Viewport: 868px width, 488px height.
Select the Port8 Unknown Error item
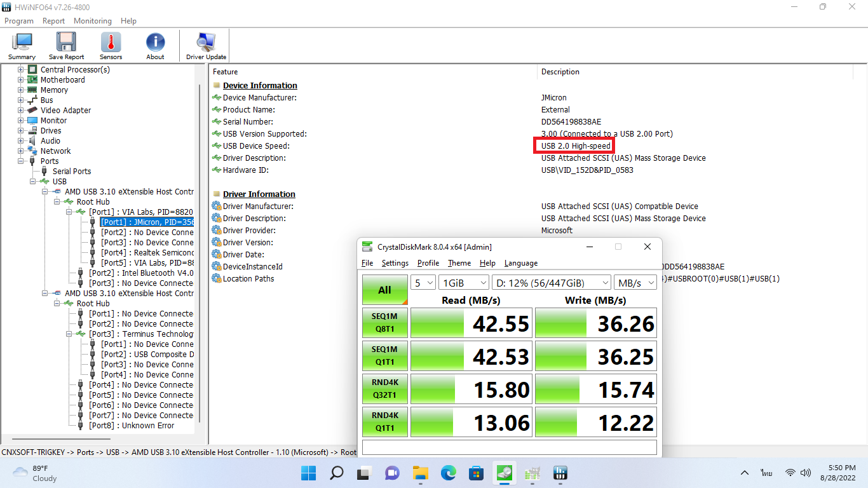click(132, 425)
